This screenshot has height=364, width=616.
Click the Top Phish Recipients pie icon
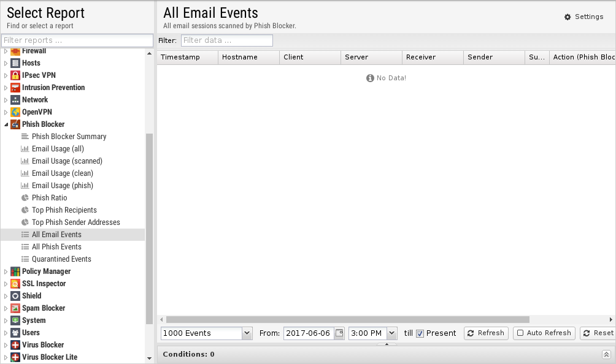25,210
